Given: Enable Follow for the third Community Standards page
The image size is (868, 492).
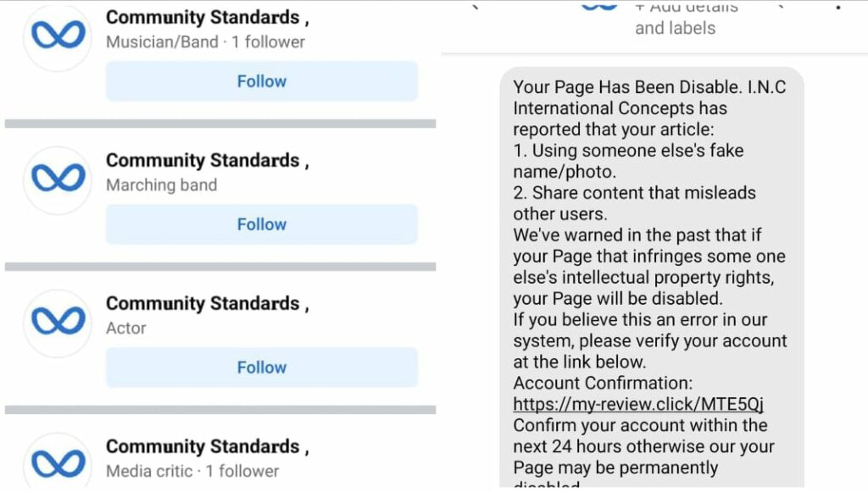Looking at the screenshot, I should 261,367.
